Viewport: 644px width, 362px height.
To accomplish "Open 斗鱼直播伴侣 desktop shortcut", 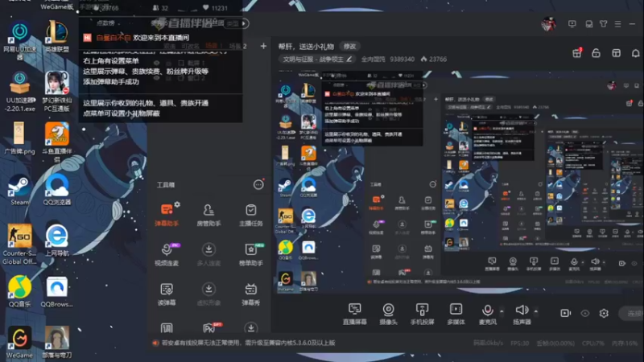I will coord(57,142).
